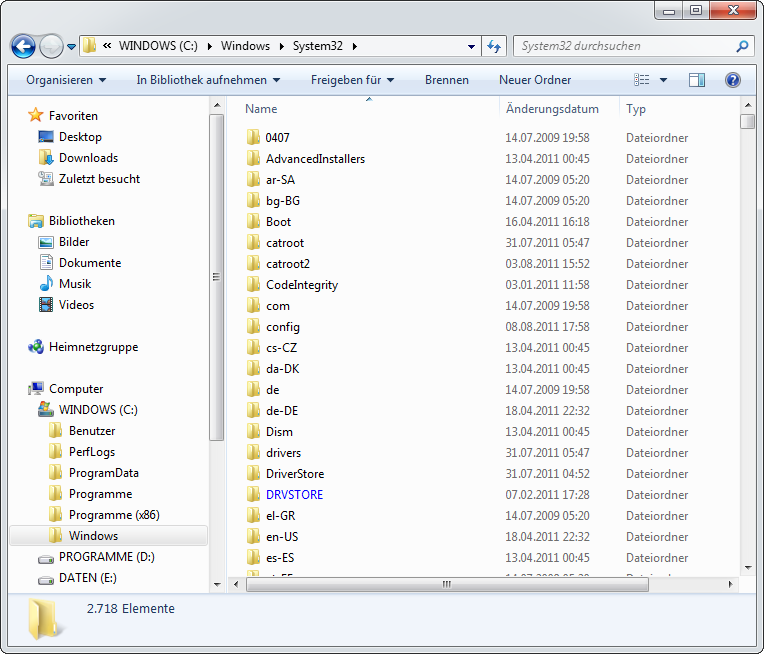This screenshot has width=764, height=654.
Task: Open Help with the question mark icon
Action: [732, 80]
